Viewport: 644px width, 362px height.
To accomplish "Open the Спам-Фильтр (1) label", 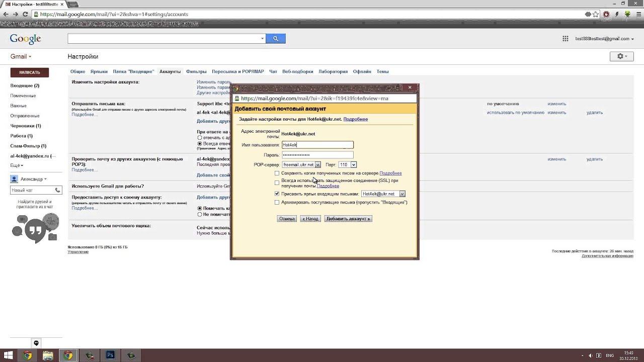I will point(28,146).
